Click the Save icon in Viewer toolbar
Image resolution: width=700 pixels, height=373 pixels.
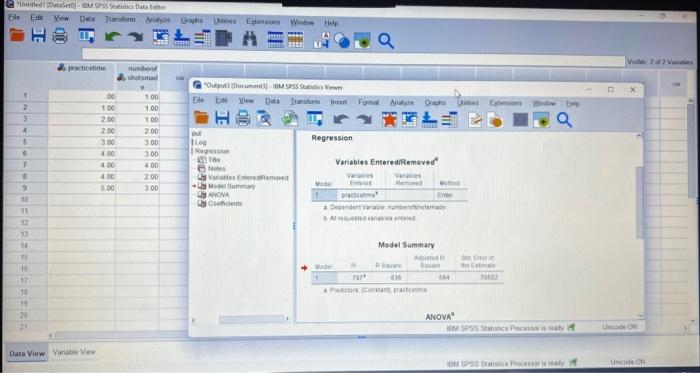click(x=222, y=118)
